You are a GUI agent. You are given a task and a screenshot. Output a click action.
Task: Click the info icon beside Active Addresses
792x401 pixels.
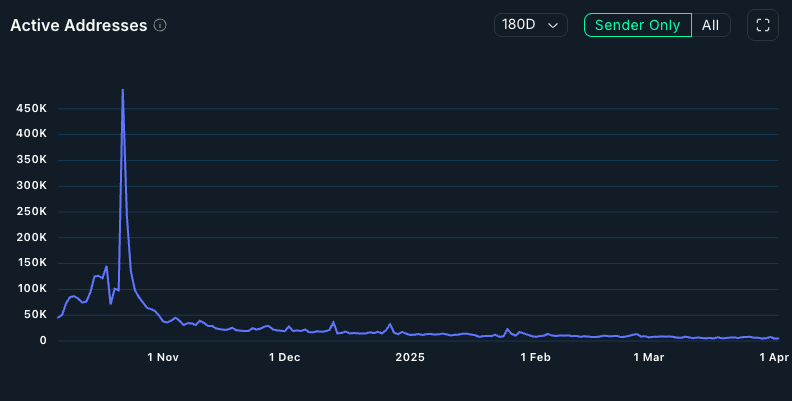pyautogui.click(x=160, y=25)
